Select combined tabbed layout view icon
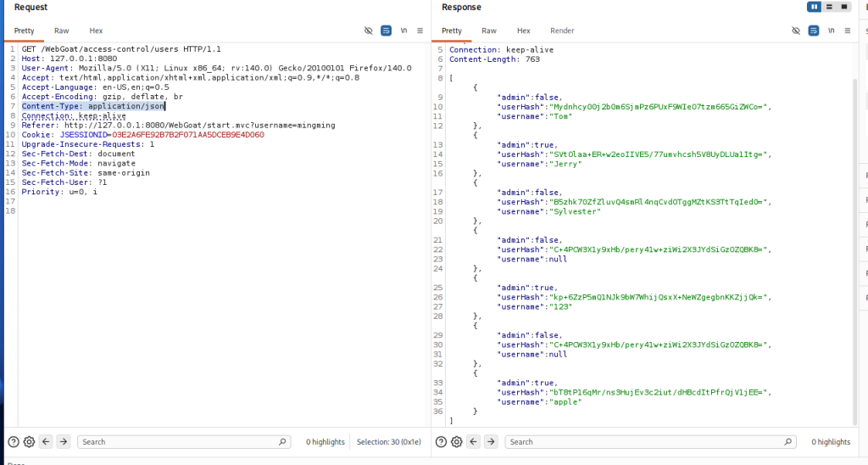The height and width of the screenshot is (465, 868). pos(843,7)
